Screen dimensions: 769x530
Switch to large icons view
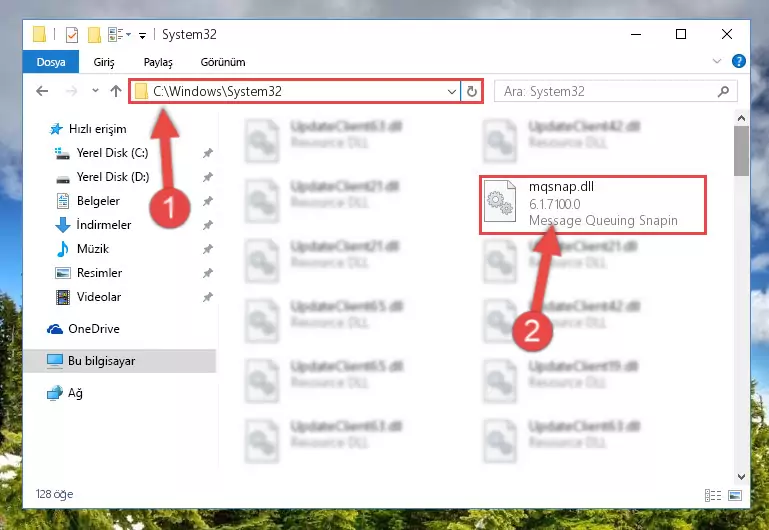pos(735,496)
